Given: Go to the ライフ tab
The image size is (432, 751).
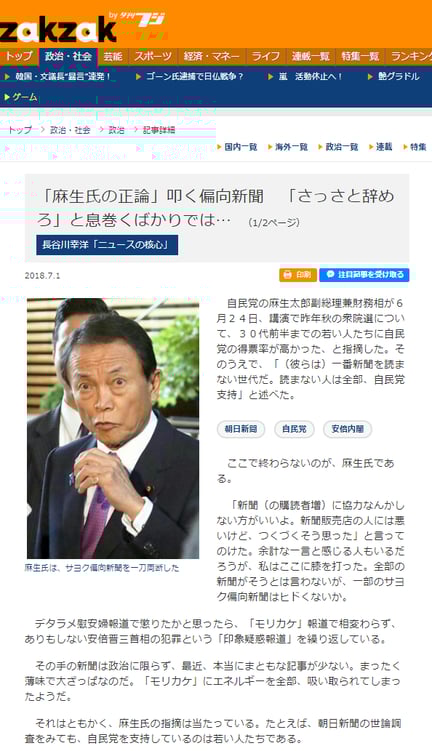Looking at the screenshot, I should (x=266, y=56).
